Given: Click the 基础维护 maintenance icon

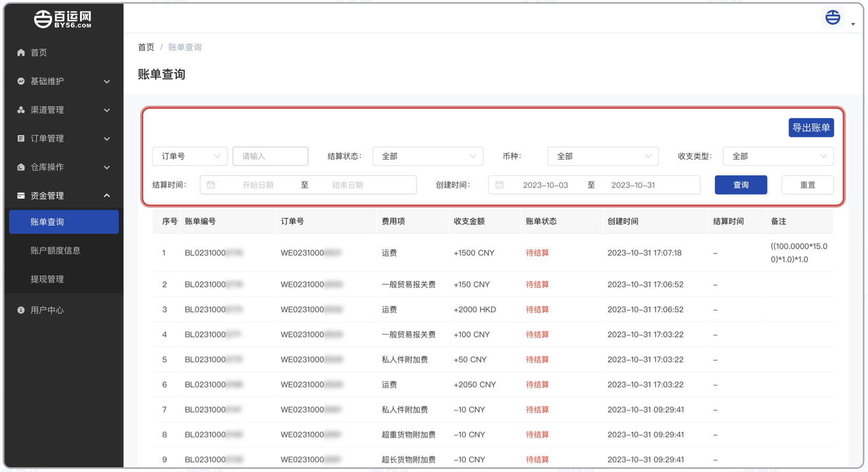Looking at the screenshot, I should click(x=20, y=81).
